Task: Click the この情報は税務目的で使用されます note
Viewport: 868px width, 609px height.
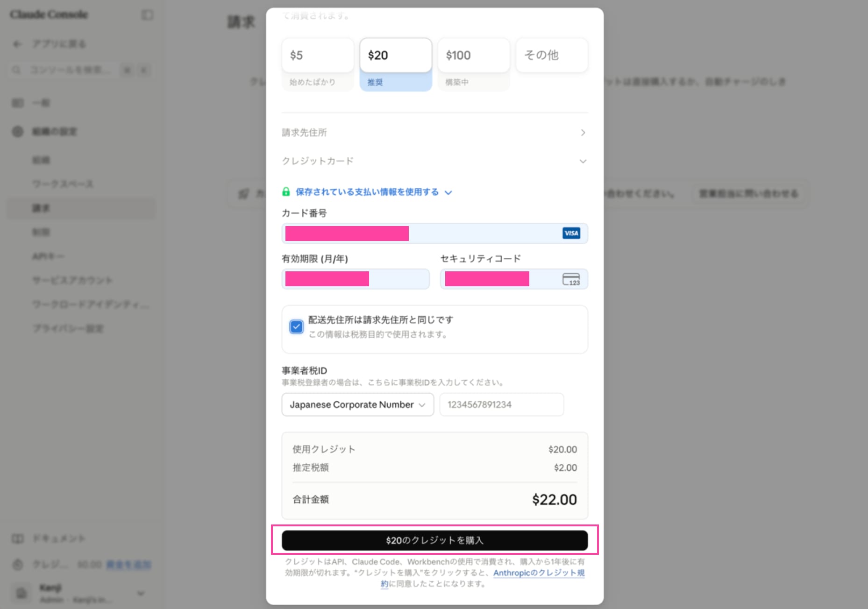Action: 378,334
